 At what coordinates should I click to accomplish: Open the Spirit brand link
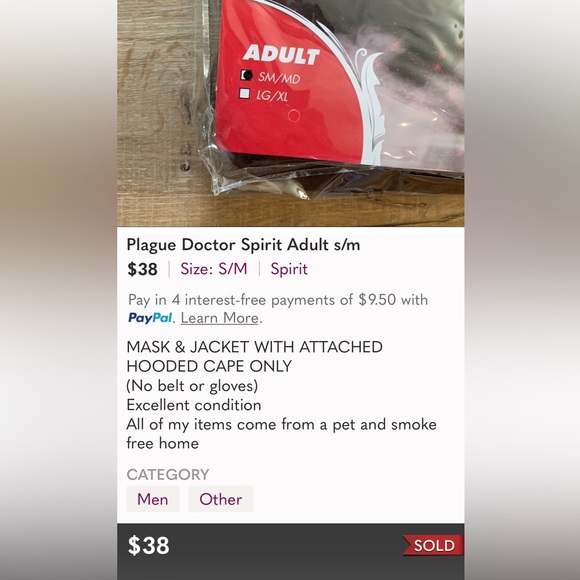tap(289, 269)
